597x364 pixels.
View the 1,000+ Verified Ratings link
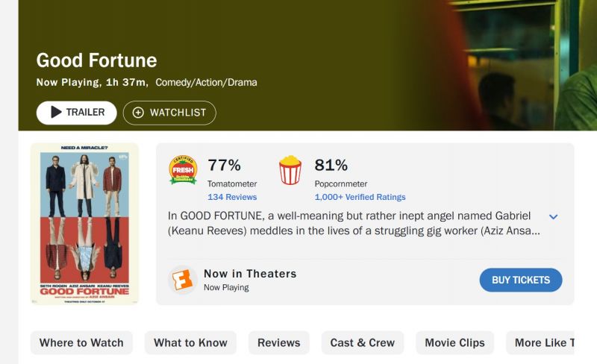(x=360, y=197)
